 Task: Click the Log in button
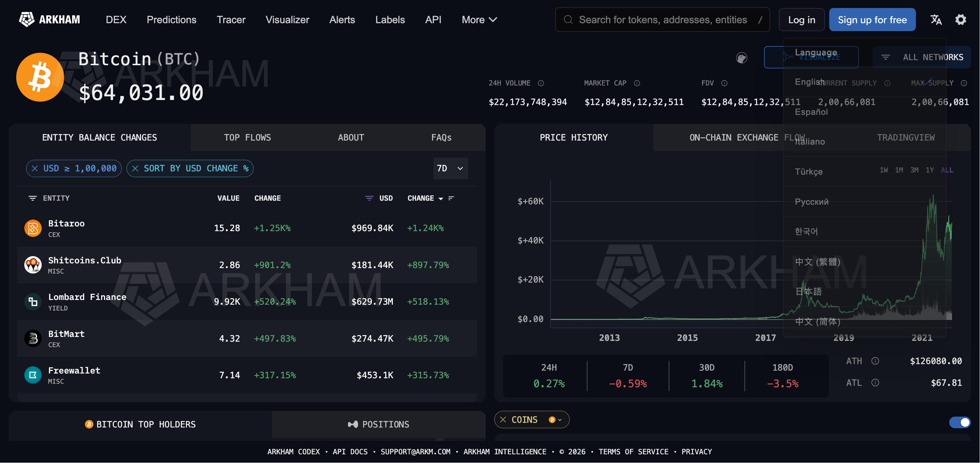802,20
